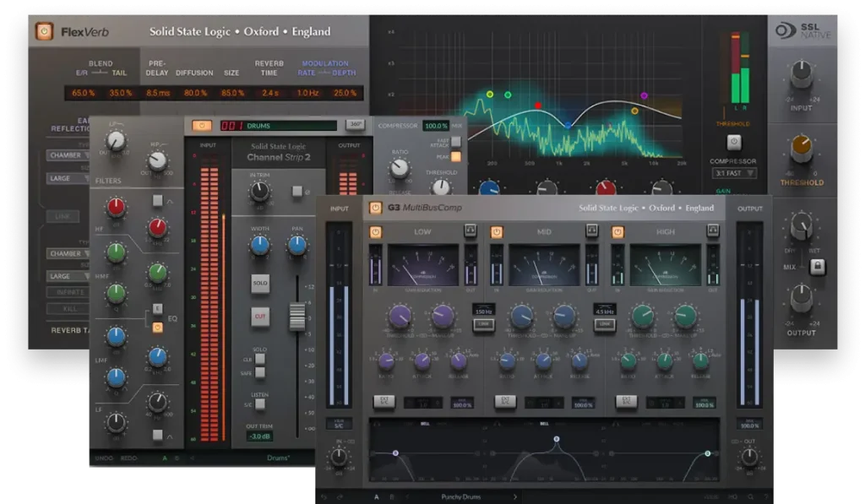Click the Channel Strip output fader
The height and width of the screenshot is (504, 865).
click(x=299, y=318)
